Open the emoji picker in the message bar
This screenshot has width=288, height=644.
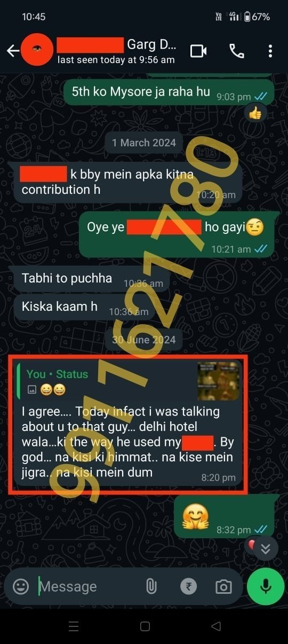click(x=21, y=586)
